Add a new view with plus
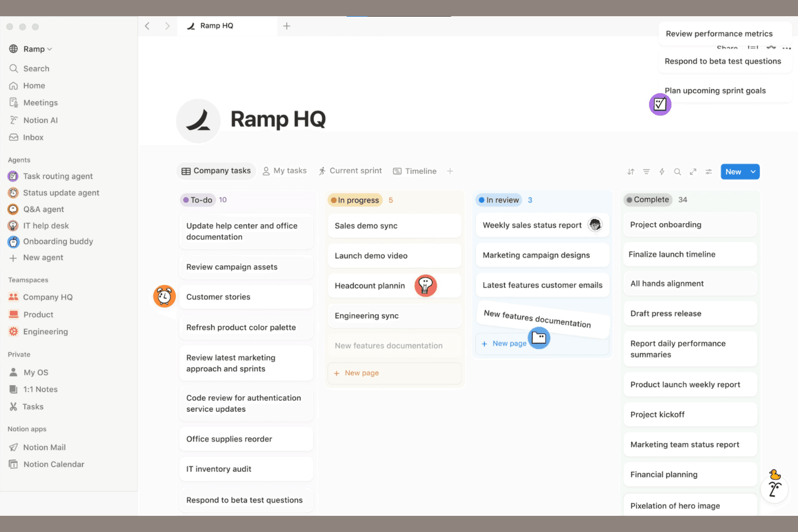 450,171
